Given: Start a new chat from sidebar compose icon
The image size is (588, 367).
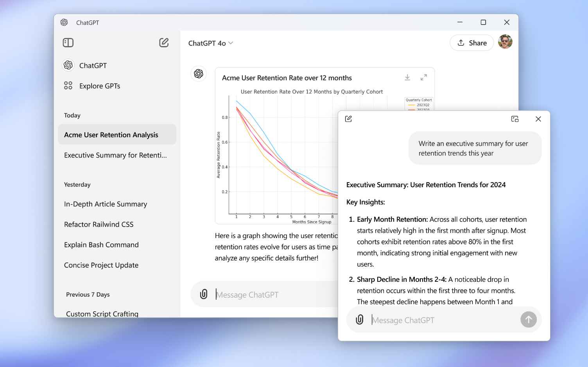Looking at the screenshot, I should (x=164, y=43).
